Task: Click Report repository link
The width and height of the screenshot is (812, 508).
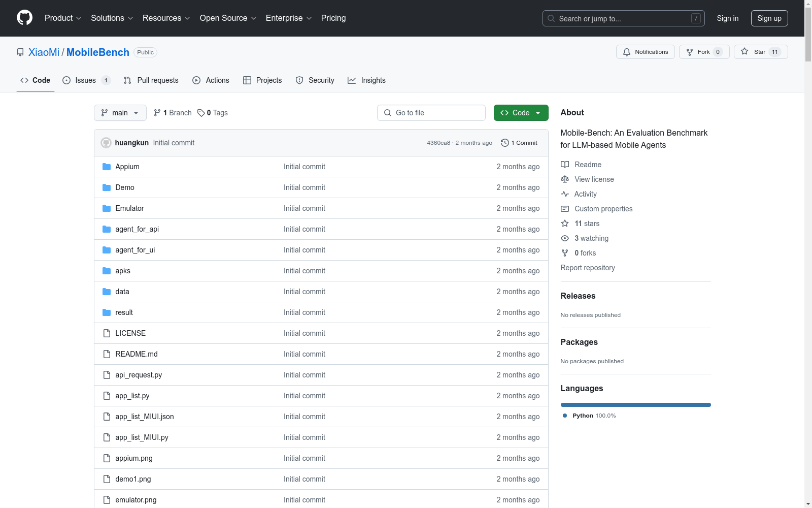Action: click(x=588, y=268)
